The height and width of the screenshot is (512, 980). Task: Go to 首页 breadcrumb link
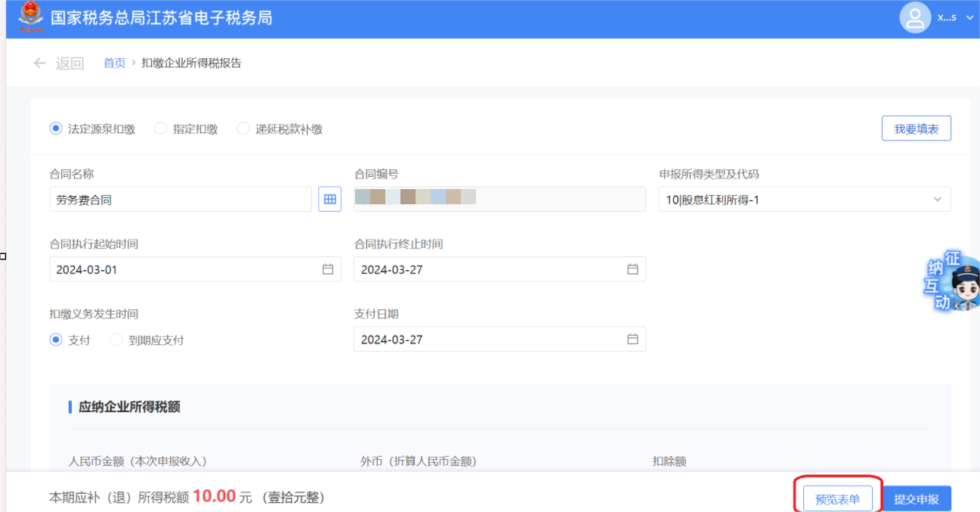pos(114,64)
